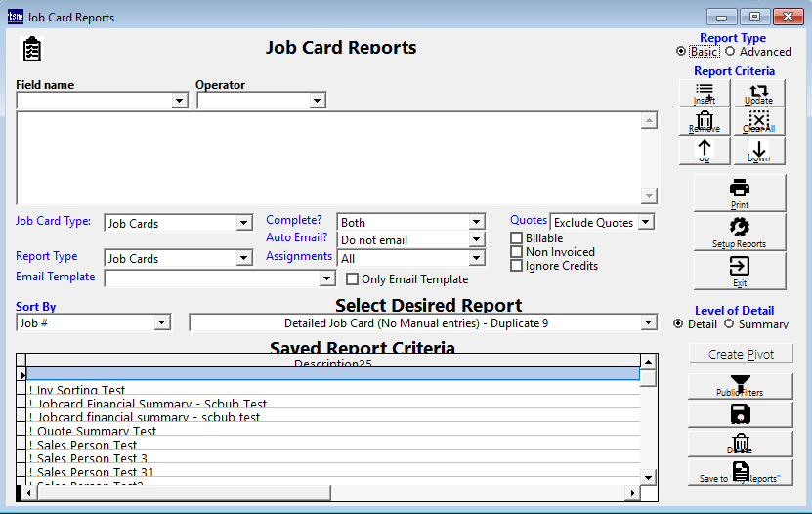This screenshot has height=514, width=812.
Task: Click the Create Pivot button
Action: click(x=741, y=354)
